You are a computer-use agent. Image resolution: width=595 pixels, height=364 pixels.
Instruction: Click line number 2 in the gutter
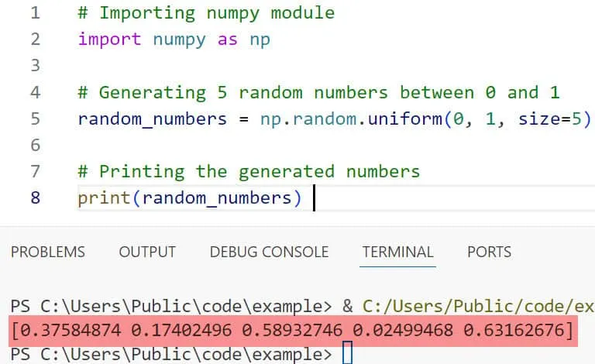[36, 39]
